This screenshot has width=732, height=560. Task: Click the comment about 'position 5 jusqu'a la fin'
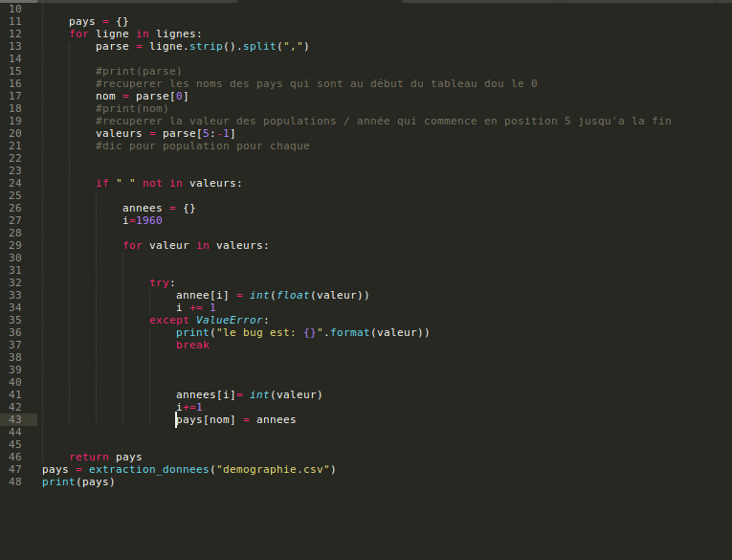click(x=384, y=121)
